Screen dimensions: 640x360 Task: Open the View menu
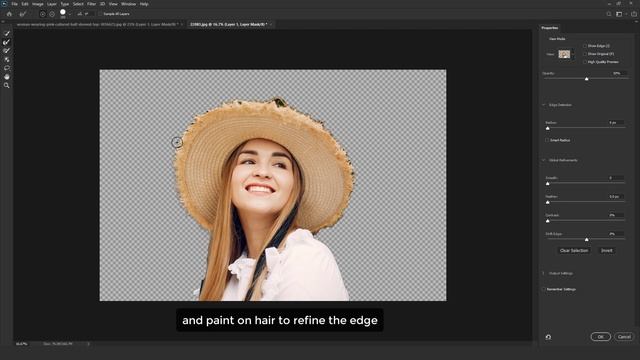click(x=113, y=4)
